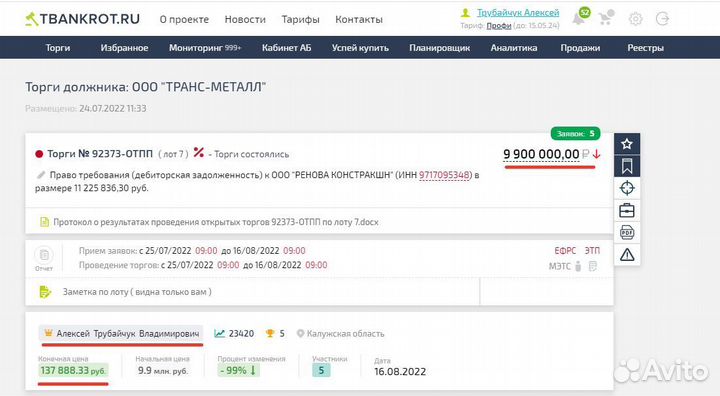
Task: Click Торги № 92373-ОТПП title
Action: 100,154
